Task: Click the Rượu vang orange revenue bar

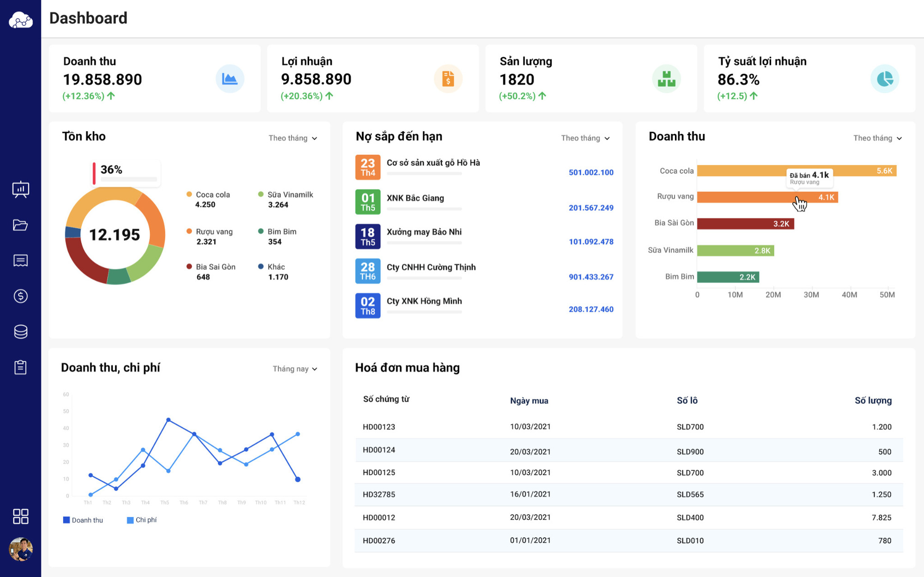Action: [x=767, y=197]
